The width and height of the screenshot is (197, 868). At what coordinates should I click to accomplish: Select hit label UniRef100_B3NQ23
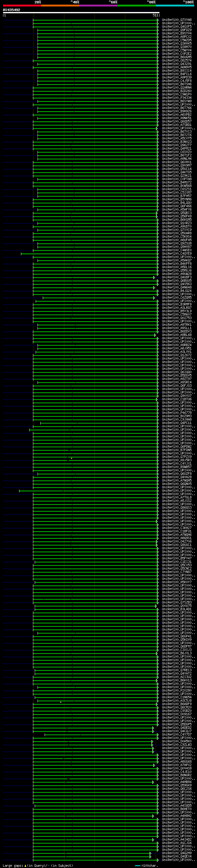point(177,142)
